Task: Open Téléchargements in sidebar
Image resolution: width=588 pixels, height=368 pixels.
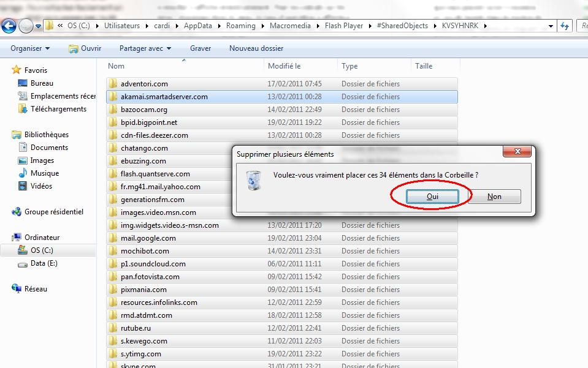Action: pyautogui.click(x=58, y=109)
